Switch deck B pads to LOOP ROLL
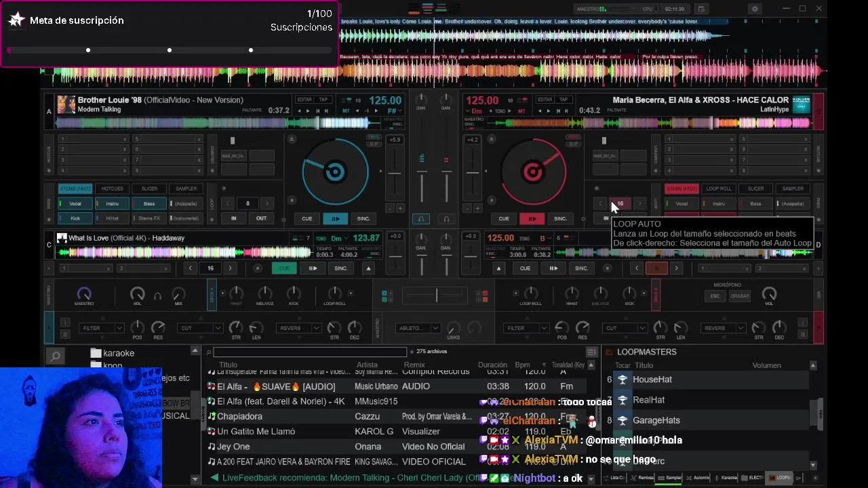Viewport: 868px width, 488px height. coord(718,188)
